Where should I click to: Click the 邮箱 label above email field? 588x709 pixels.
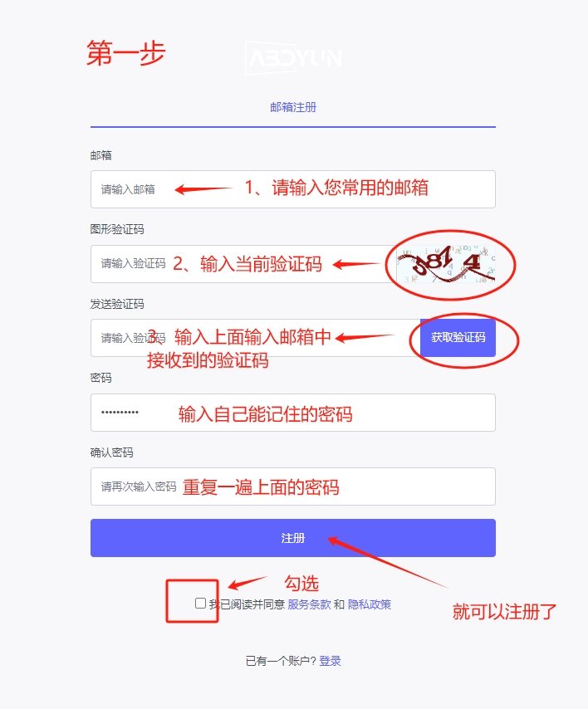coord(100,155)
